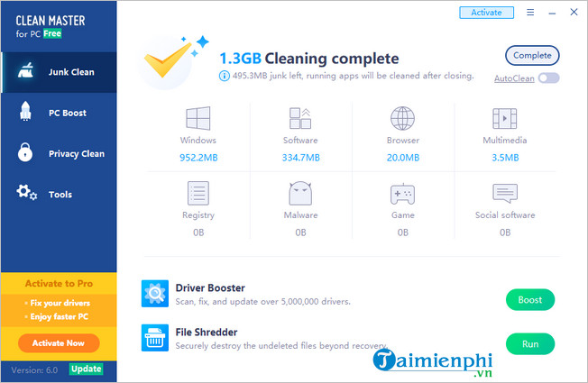This screenshot has width=588, height=383.
Task: Select the Software category icon
Action: (300, 118)
